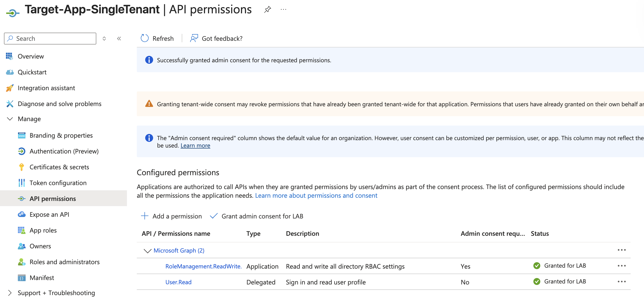Screen dimensions: 644x302
Task: Click the Got feedback icon
Action: [x=194, y=38]
